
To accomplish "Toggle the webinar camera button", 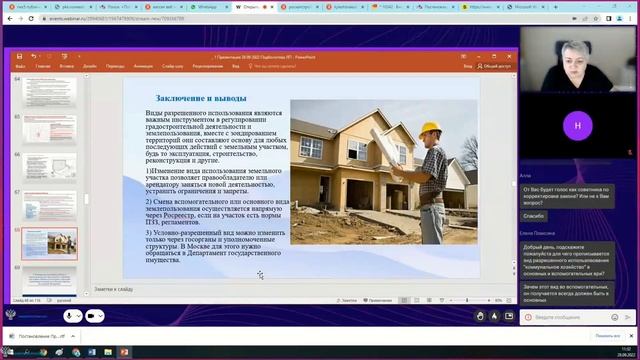I will point(91,316).
